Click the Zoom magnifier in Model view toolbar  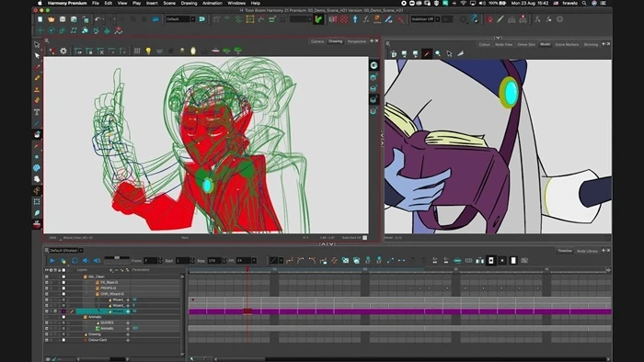(438, 53)
